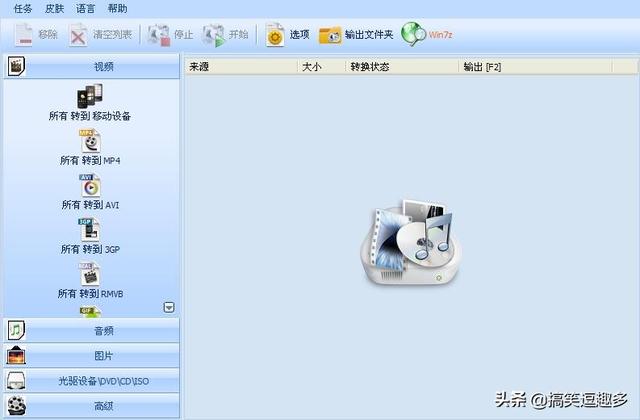Open the 输出文件夹 folder icon
640x420 pixels.
click(x=330, y=36)
